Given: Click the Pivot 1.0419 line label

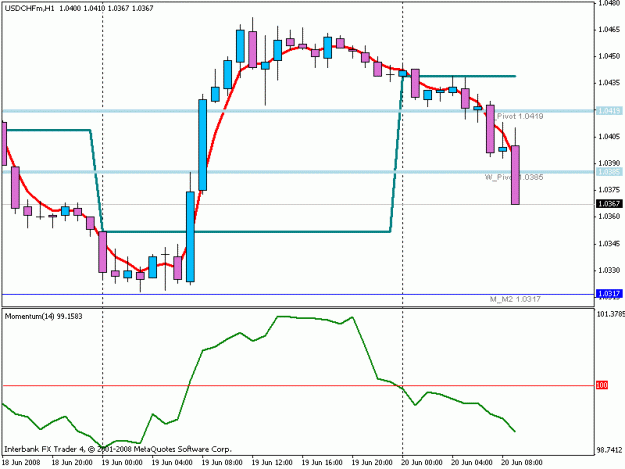Looking at the screenshot, I should [x=519, y=116].
